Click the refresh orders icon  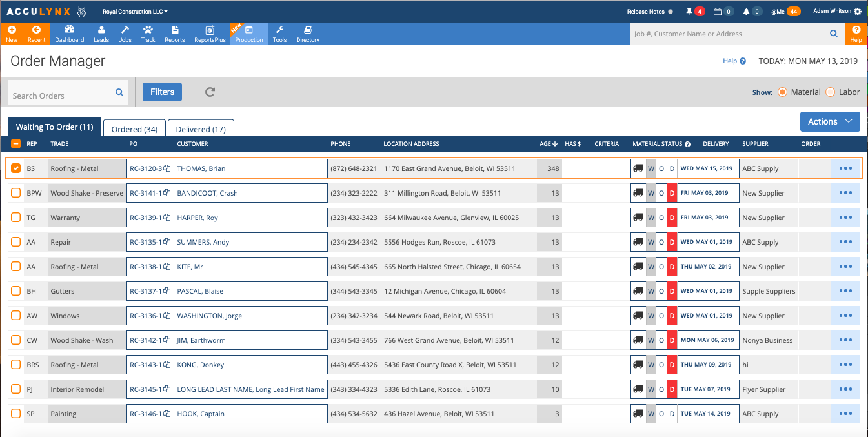click(210, 92)
